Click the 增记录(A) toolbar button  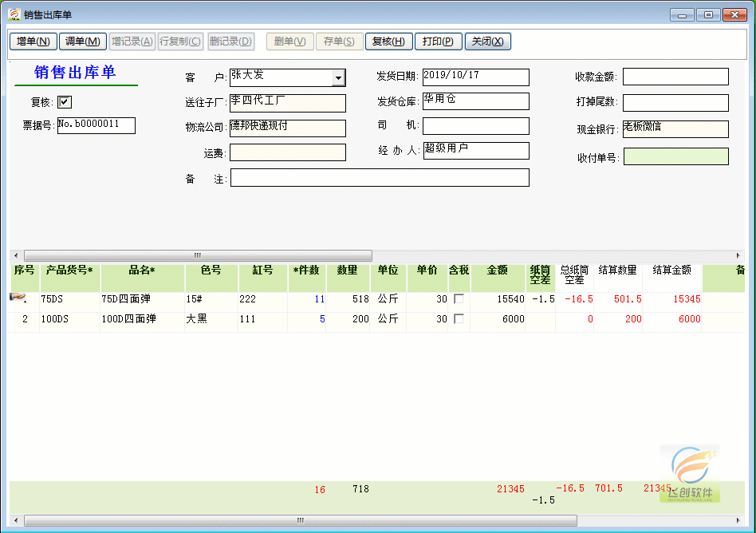click(x=132, y=41)
